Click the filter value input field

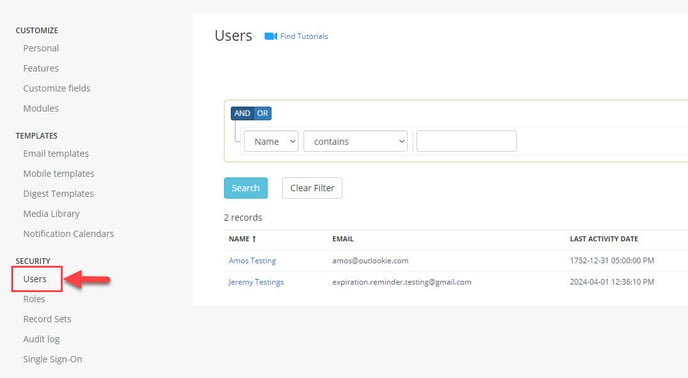[x=466, y=141]
